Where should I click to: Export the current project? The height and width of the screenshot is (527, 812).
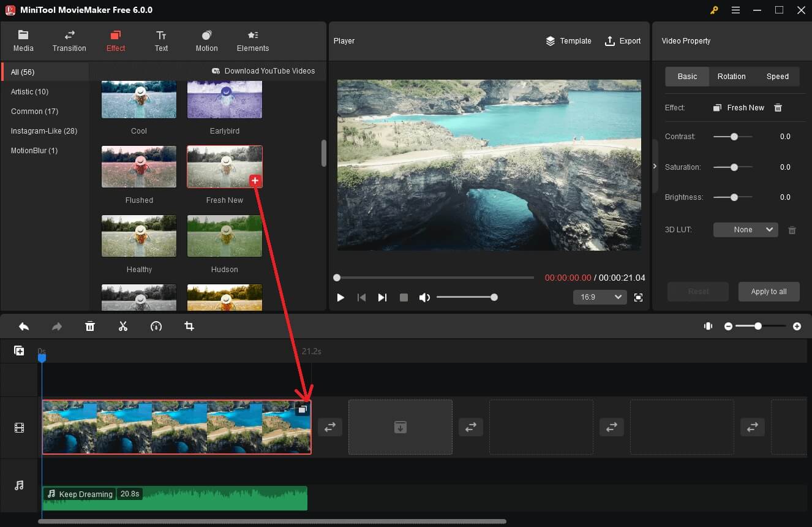point(623,40)
